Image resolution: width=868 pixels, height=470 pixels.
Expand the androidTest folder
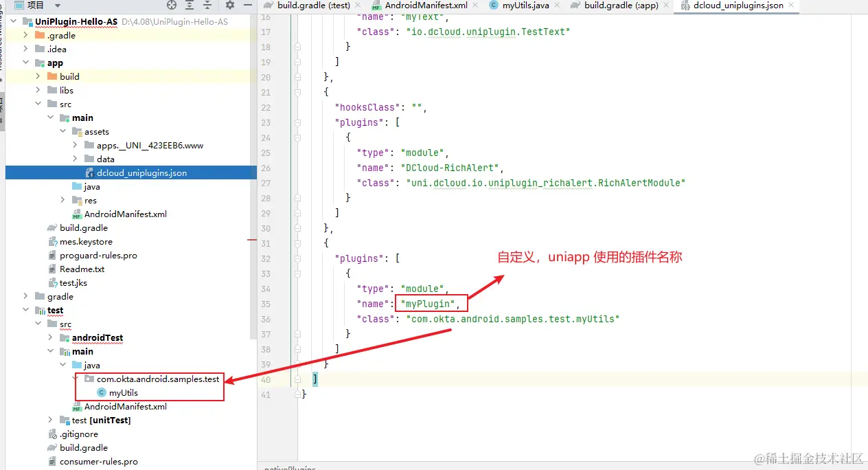51,337
